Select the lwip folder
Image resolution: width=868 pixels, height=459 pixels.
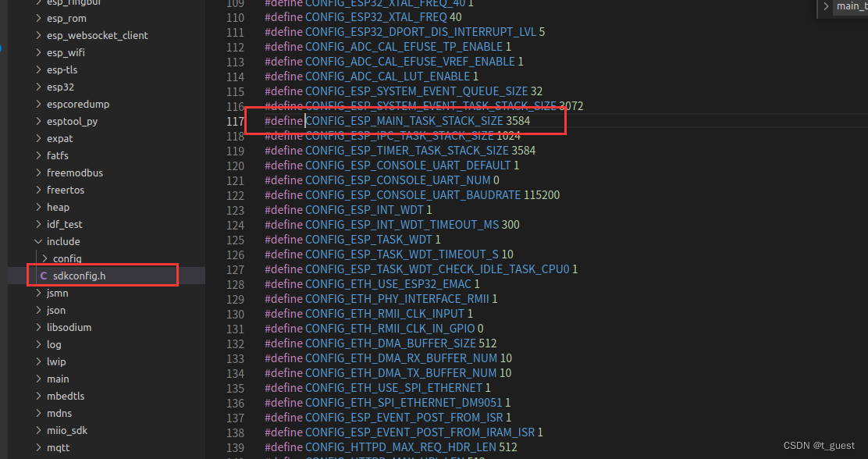56,361
